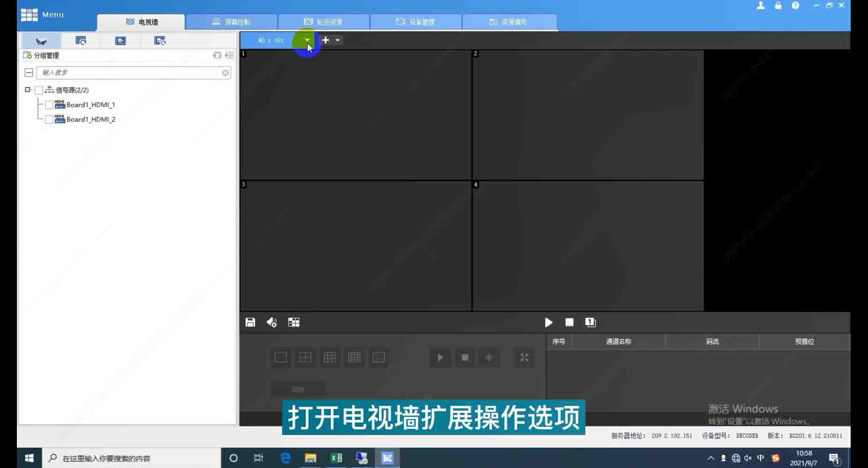
Task: Click the numbered window icon
Action: pyautogui.click(x=591, y=322)
